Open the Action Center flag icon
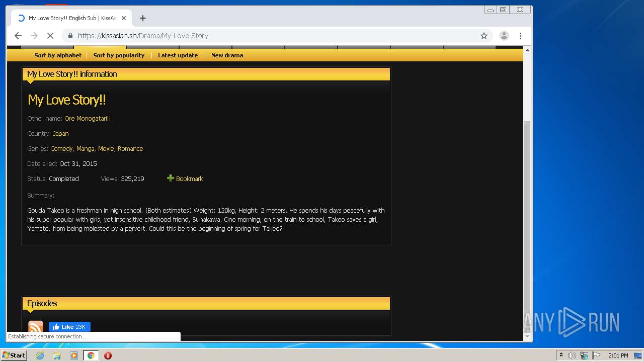The image size is (644, 362). click(596, 355)
